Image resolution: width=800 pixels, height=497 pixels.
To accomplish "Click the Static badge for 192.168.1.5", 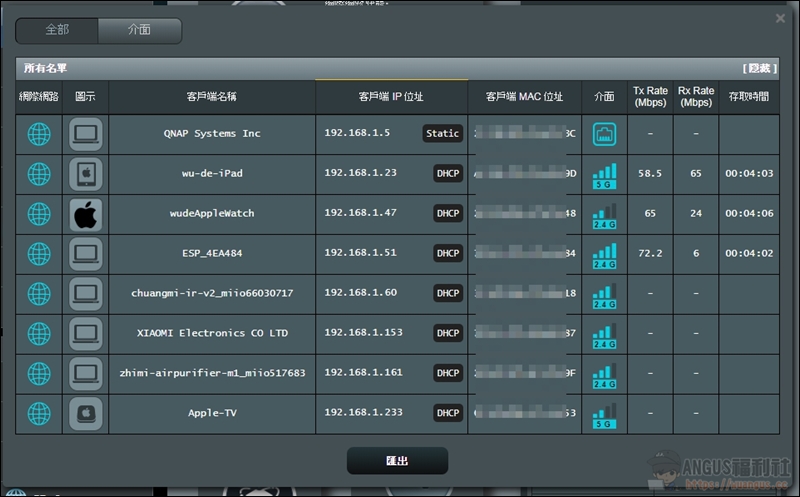I will click(442, 134).
